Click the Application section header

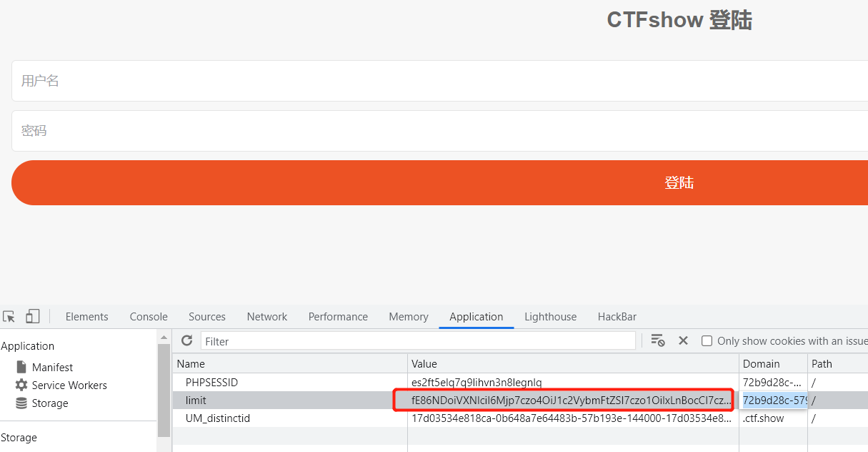click(27, 345)
